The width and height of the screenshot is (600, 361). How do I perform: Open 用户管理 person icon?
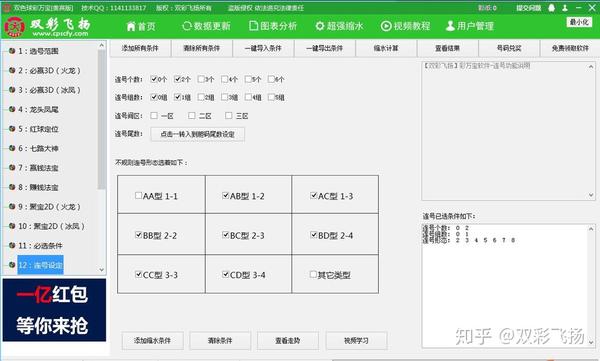(450, 26)
